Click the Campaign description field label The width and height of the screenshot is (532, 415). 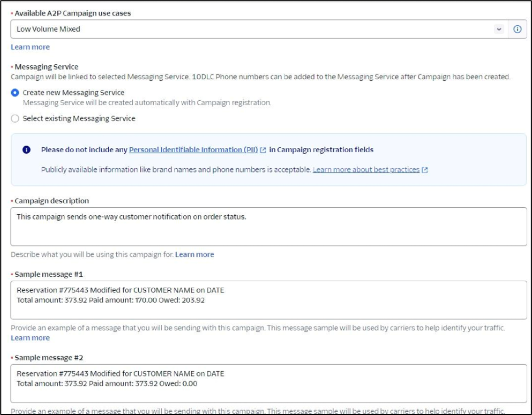click(51, 201)
